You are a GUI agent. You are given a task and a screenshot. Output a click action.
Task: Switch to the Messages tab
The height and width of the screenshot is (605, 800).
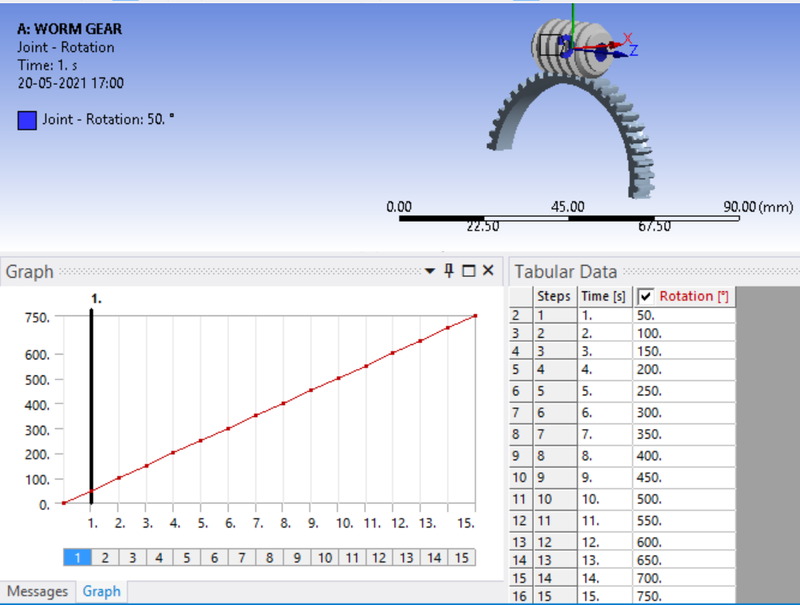(37, 592)
